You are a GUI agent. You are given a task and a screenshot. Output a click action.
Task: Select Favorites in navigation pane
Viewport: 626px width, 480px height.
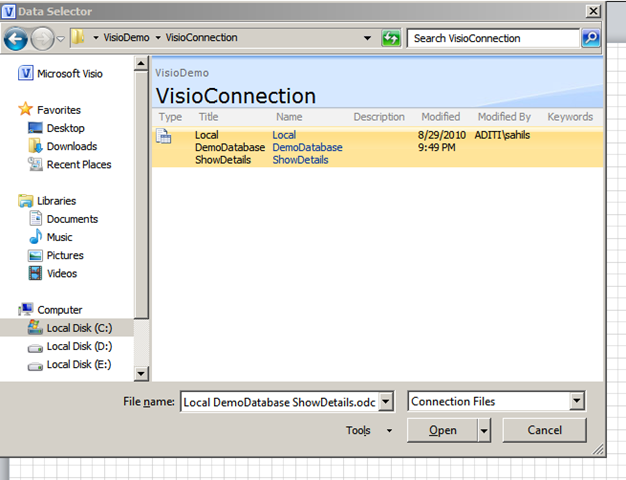click(x=59, y=110)
